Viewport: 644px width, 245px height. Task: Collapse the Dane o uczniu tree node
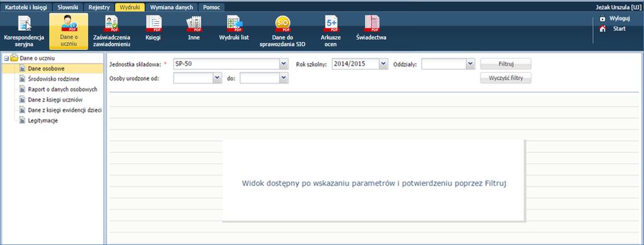(x=6, y=59)
